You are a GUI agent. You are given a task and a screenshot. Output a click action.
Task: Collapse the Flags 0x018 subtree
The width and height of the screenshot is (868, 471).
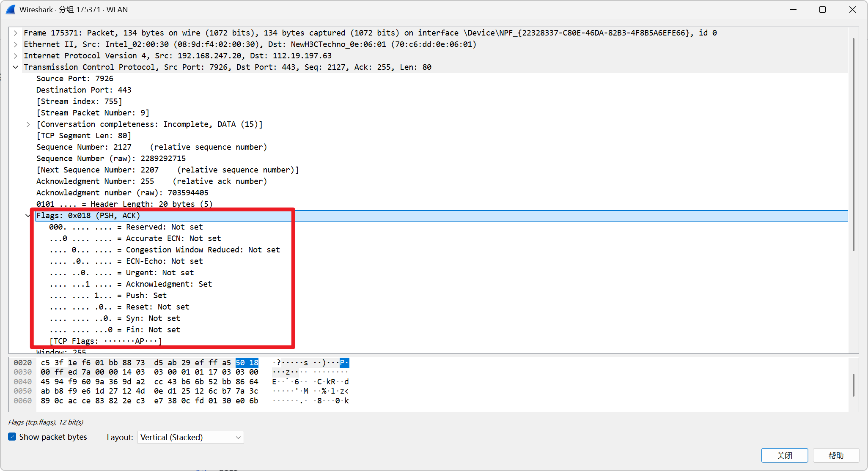click(x=28, y=216)
